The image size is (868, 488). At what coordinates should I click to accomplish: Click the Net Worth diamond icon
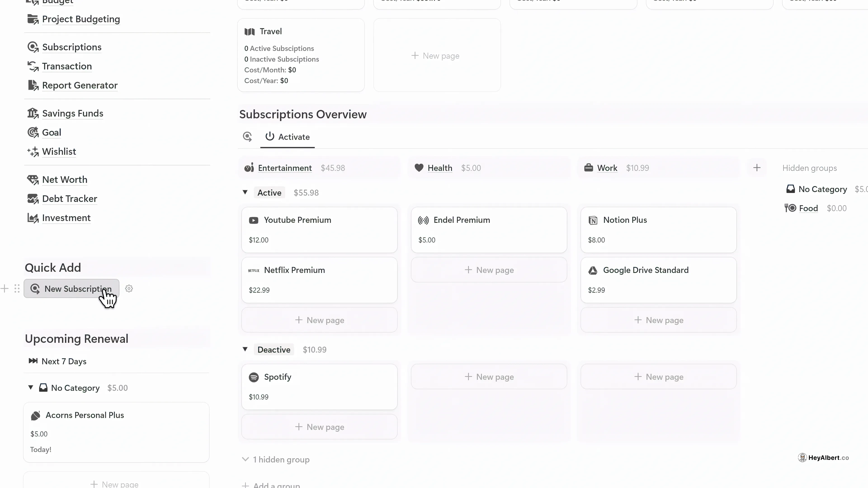(x=33, y=180)
